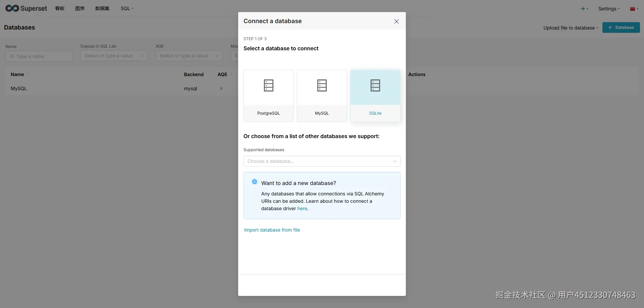
Task: Click the plus icon in top navbar
Action: (x=584, y=9)
